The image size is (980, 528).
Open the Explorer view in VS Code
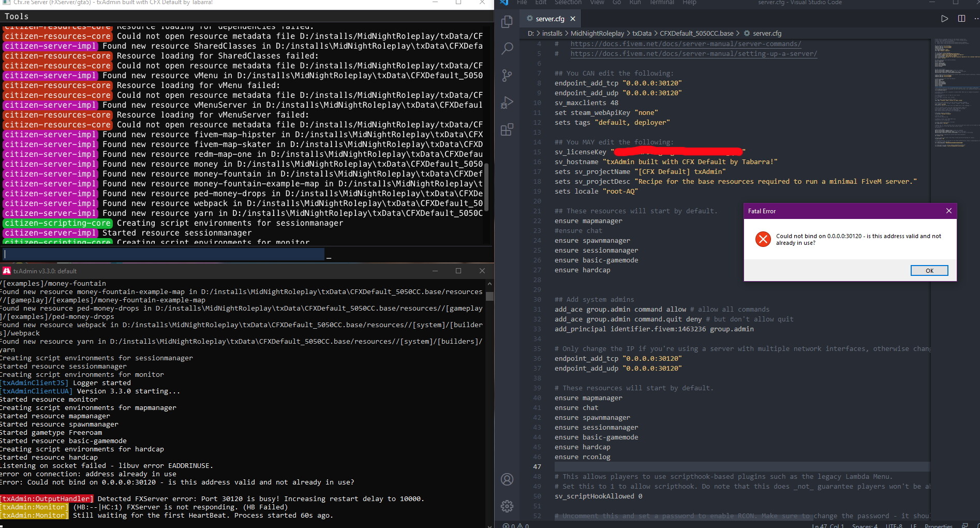[x=507, y=21]
